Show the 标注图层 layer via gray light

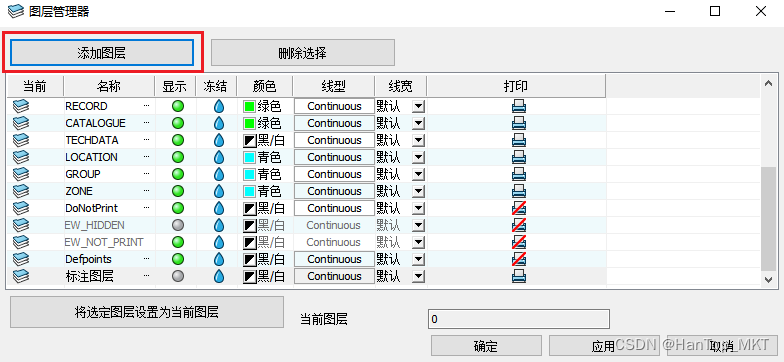coord(178,276)
